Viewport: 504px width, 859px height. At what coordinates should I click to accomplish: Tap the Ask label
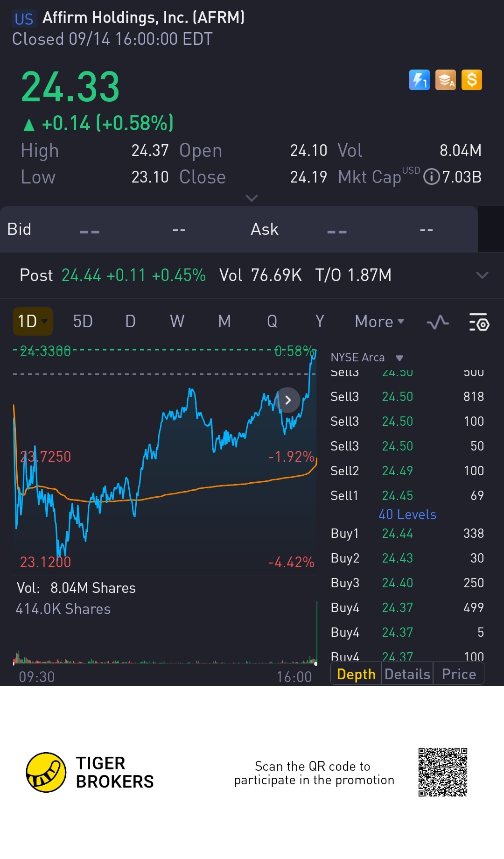click(x=265, y=229)
